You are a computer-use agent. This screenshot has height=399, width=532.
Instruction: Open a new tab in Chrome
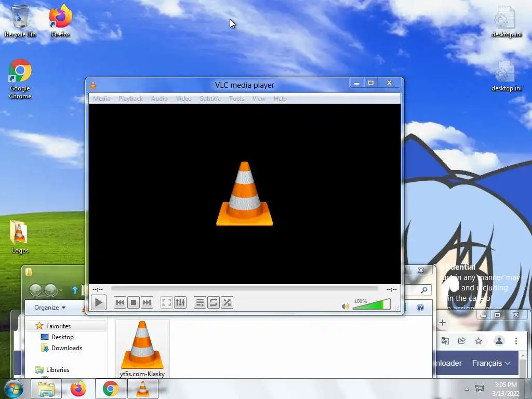click(x=443, y=323)
